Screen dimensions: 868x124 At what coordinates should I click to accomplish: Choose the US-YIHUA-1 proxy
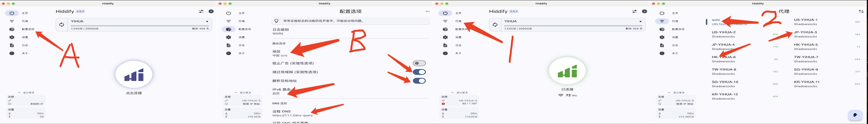827,22
